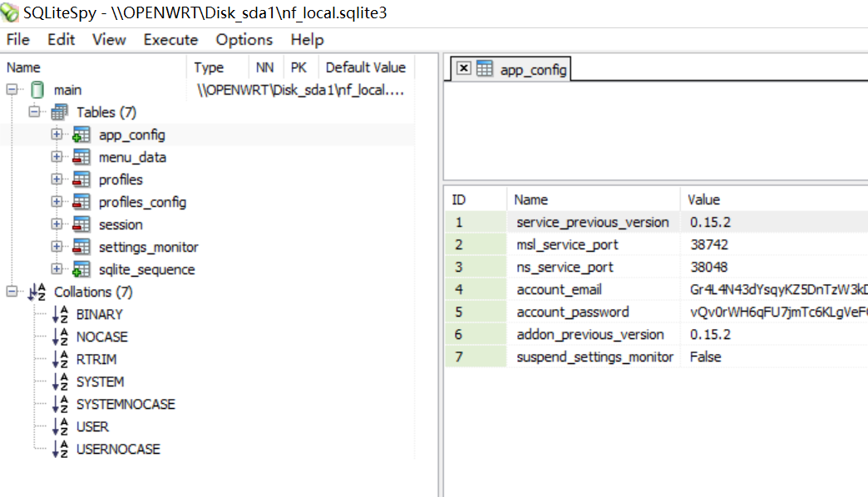Sort grid by ID column header
Image resolution: width=868 pixels, height=497 pixels.
coord(476,199)
